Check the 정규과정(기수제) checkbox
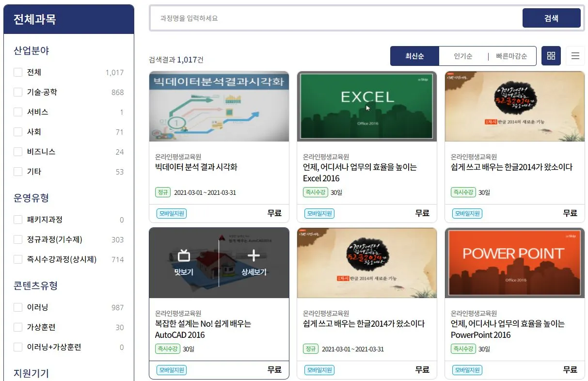 tap(18, 239)
